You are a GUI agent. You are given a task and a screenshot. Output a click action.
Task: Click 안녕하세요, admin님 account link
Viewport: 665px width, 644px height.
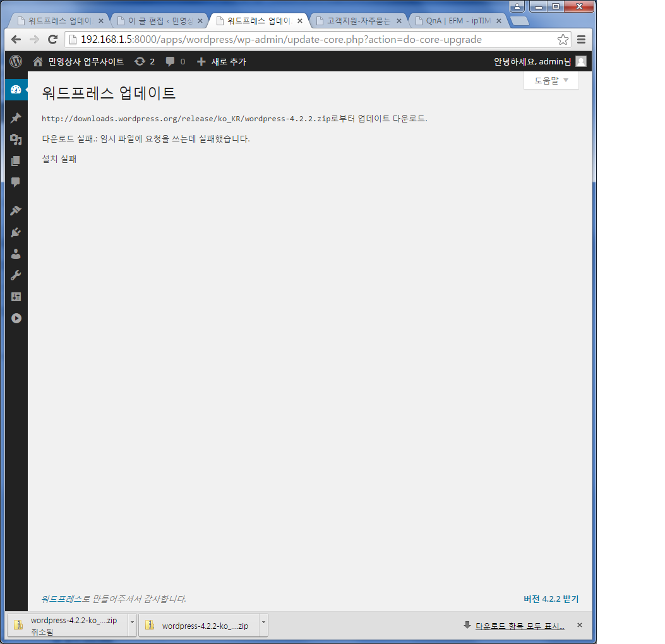point(532,61)
